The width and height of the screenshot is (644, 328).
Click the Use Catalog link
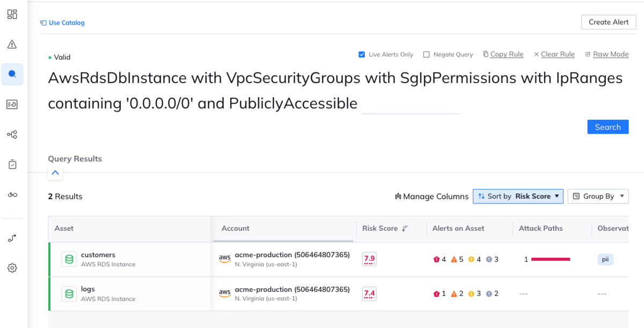pyautogui.click(x=63, y=23)
